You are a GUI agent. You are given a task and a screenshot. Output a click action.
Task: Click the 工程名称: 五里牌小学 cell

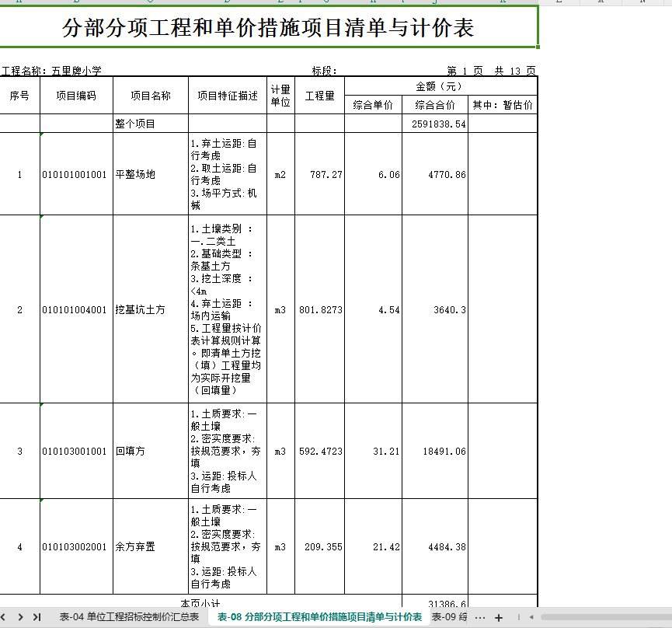[51, 71]
